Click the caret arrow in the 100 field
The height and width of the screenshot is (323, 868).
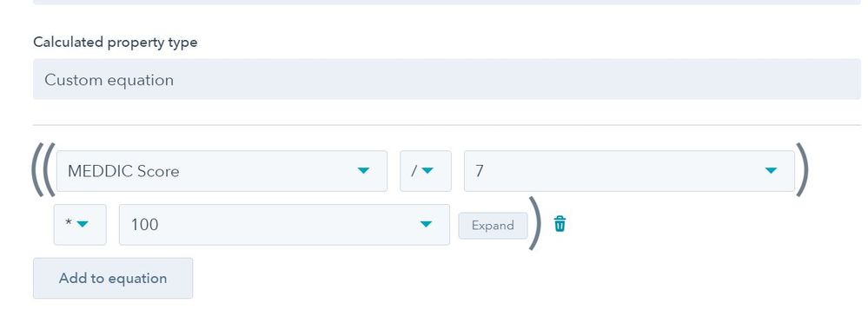pyautogui.click(x=426, y=224)
